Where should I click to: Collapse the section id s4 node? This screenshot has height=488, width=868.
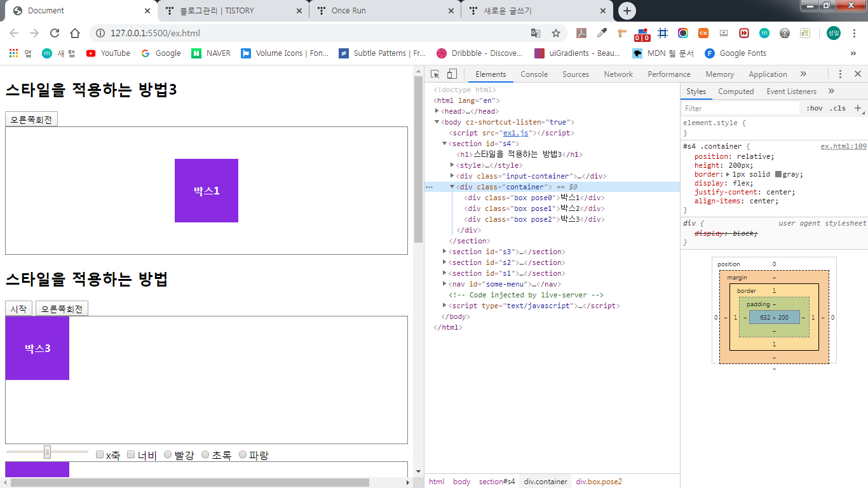tap(444, 144)
